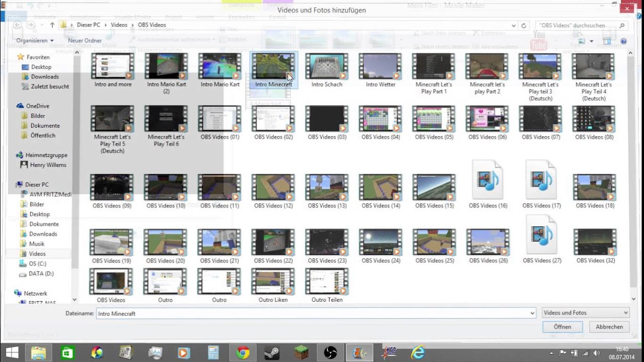This screenshot has width=644, height=362.
Task: Cancel the dialog with Abbrechen
Action: pos(609,327)
